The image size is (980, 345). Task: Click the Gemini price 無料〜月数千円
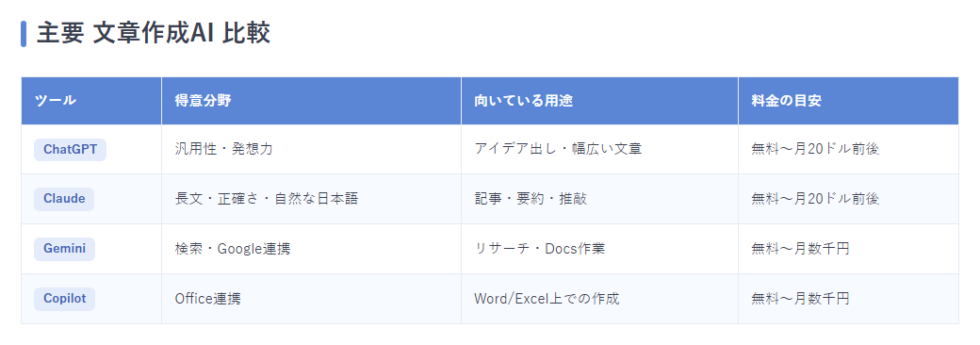coord(848,249)
